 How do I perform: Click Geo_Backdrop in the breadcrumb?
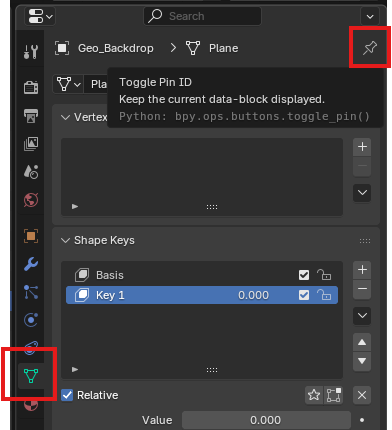click(116, 48)
